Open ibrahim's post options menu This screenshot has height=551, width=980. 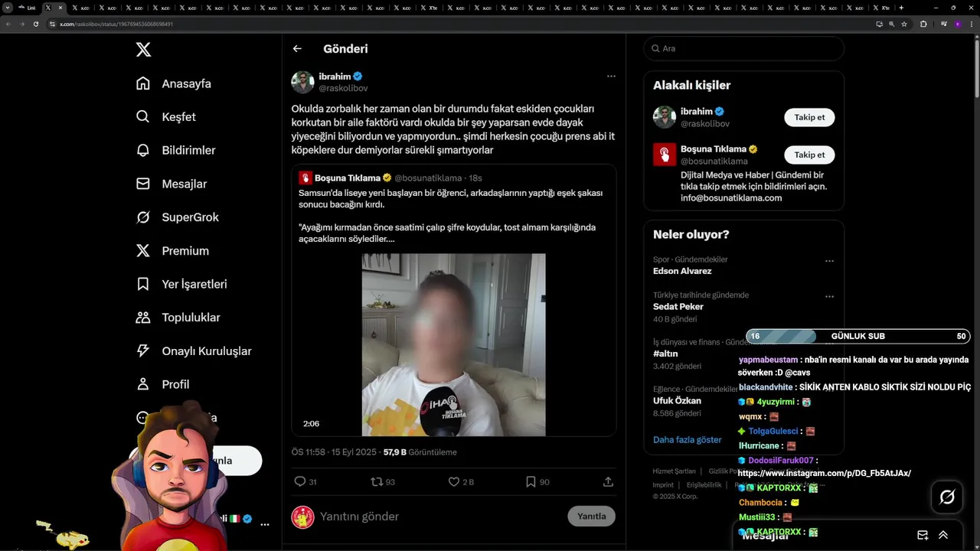click(x=611, y=76)
